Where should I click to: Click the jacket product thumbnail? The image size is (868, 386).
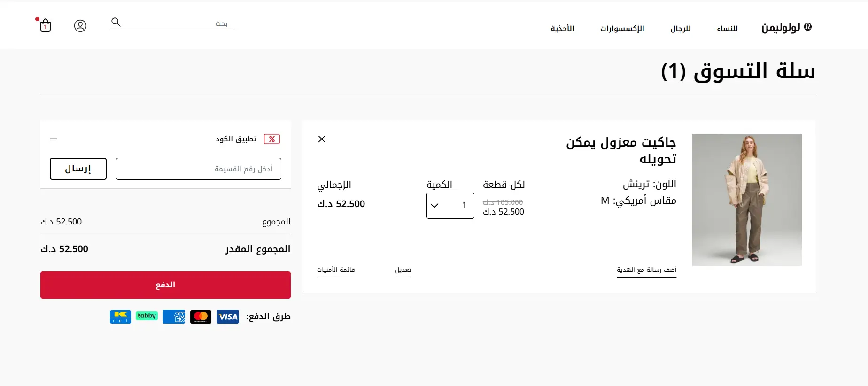click(747, 200)
